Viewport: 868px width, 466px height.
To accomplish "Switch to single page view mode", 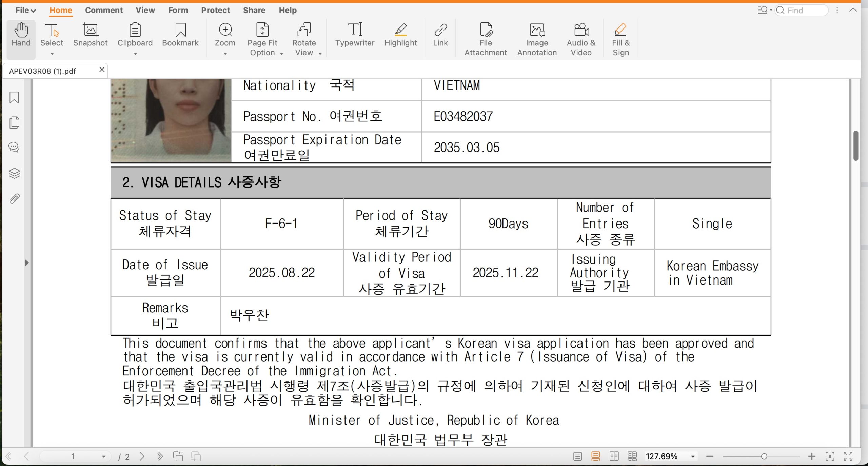I will [x=577, y=456].
